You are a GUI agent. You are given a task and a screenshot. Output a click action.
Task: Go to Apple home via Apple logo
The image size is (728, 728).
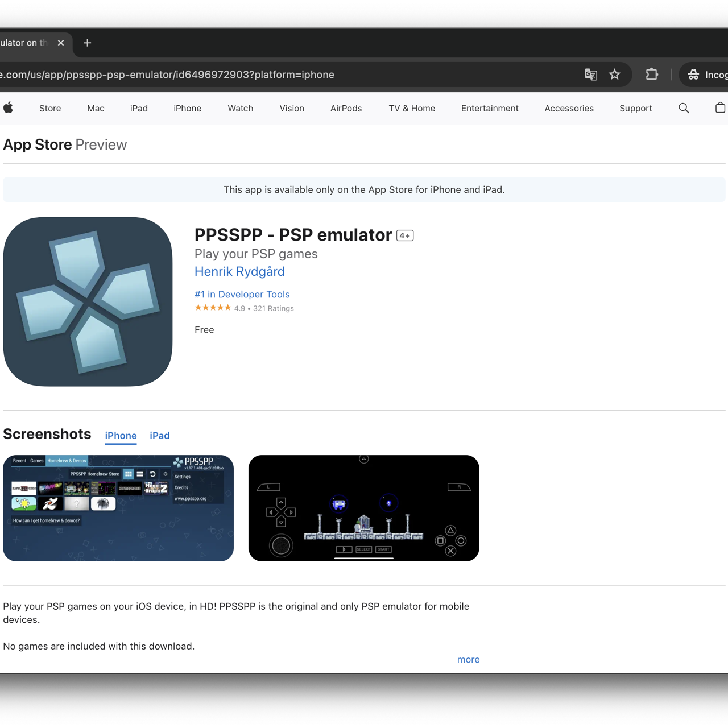pyautogui.click(x=8, y=108)
